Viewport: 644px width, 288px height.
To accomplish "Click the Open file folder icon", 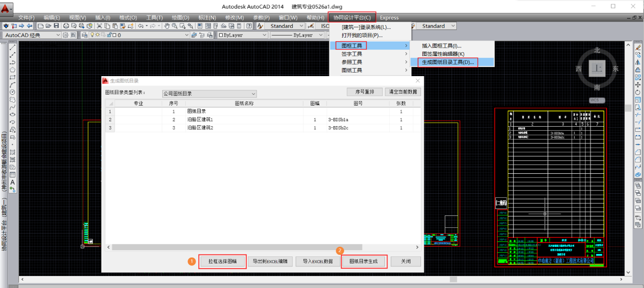I will pos(49,26).
